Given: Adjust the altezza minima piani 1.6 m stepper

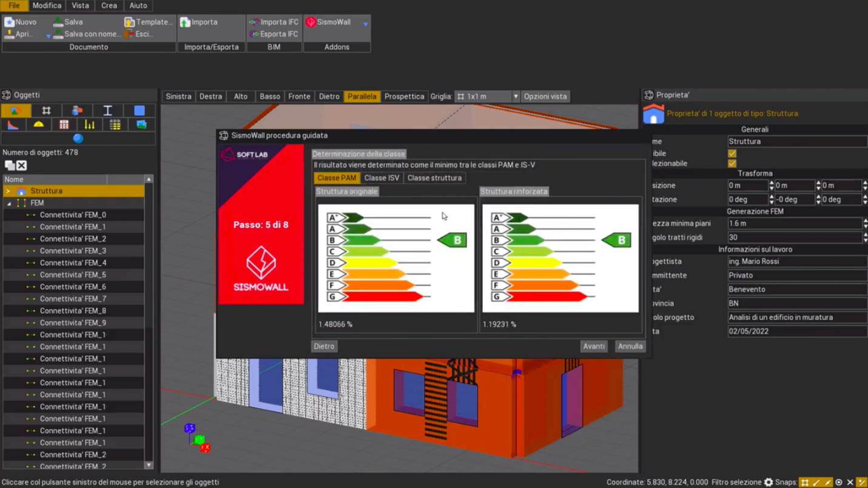Looking at the screenshot, I should coord(865,223).
